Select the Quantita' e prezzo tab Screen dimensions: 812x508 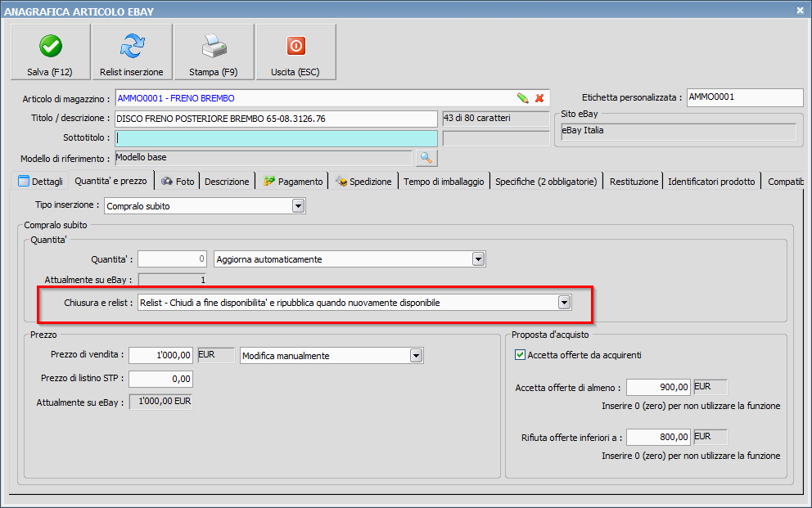pos(111,181)
